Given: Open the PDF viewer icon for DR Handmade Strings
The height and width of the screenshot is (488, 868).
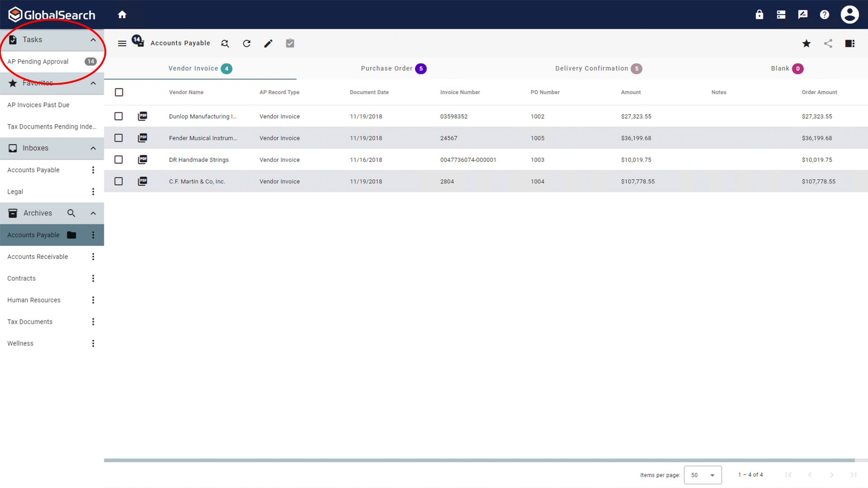Looking at the screenshot, I should 142,160.
